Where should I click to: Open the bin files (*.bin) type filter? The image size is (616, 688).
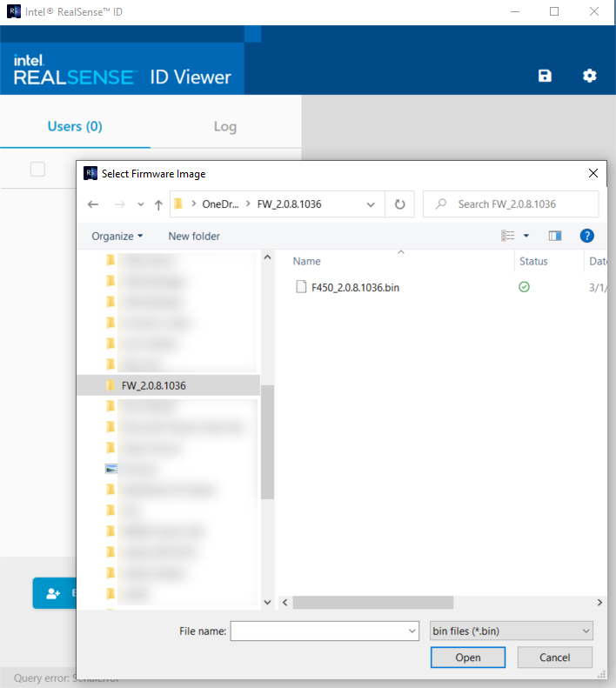[x=512, y=631]
